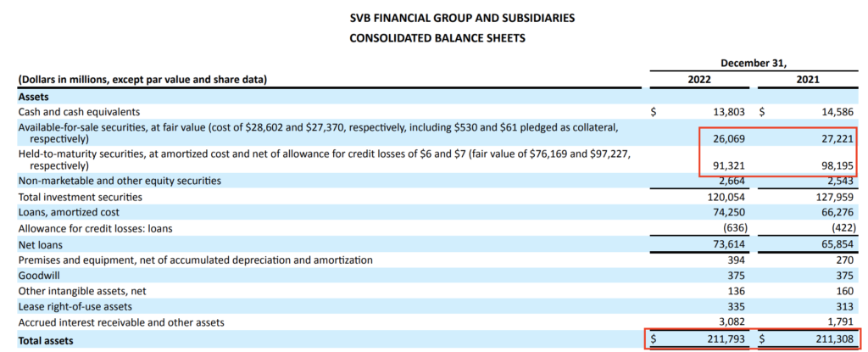This screenshot has height=352, width=868.
Task: Select the 2022 column header
Action: click(x=699, y=79)
